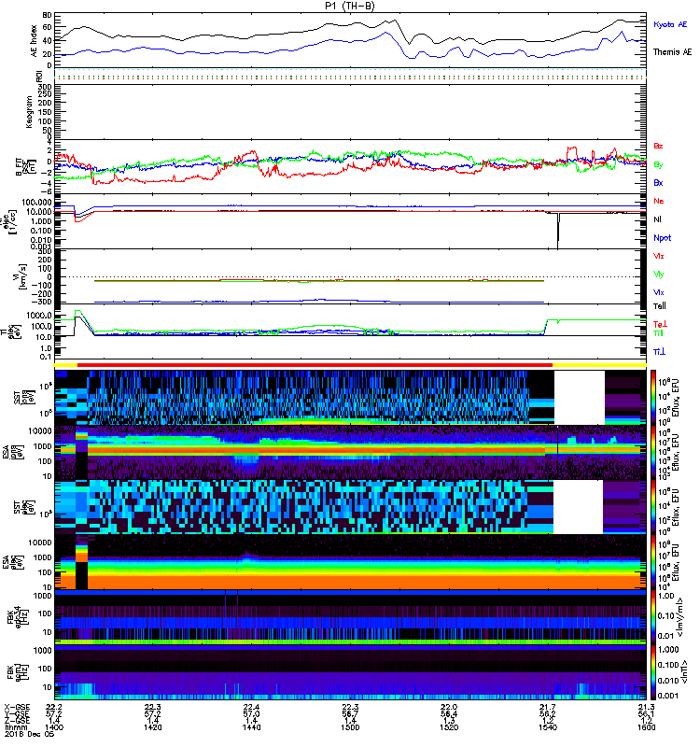Click the AE Index y-axis label
The width and height of the screenshot is (700, 747).
[34, 41]
